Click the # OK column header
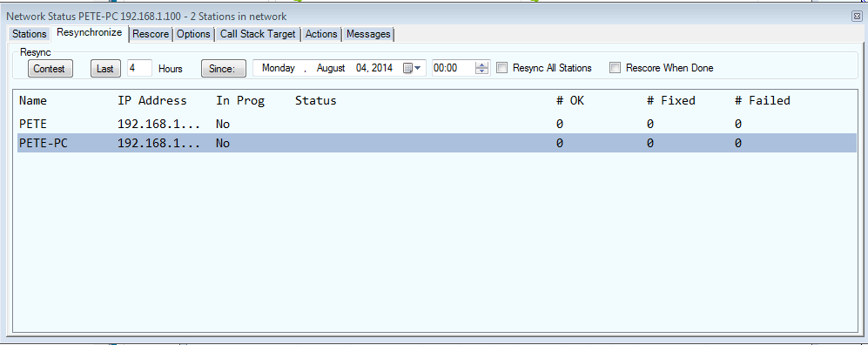The image size is (868, 345). [x=570, y=101]
